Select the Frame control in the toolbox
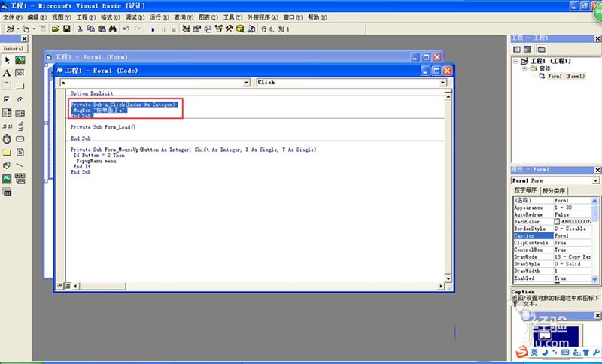602x364 pixels. 7,86
